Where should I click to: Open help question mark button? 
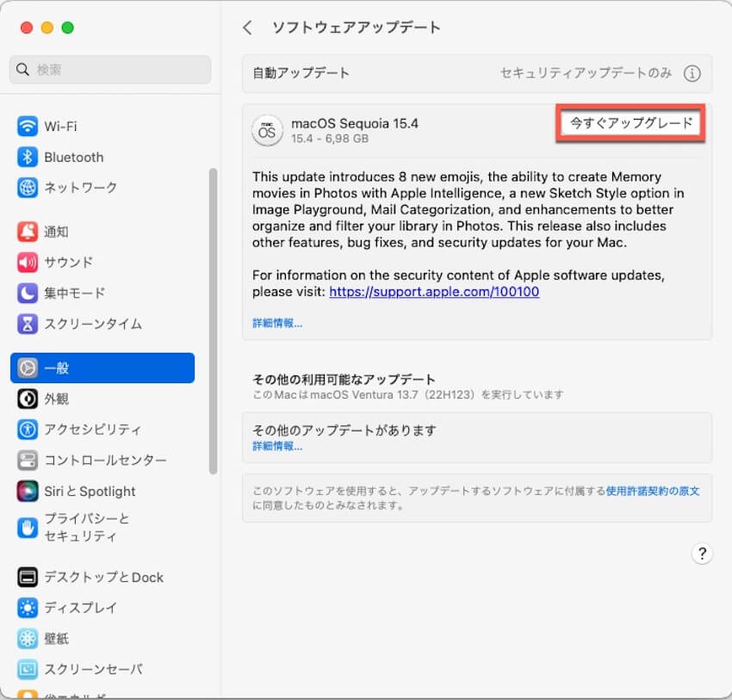click(x=702, y=554)
